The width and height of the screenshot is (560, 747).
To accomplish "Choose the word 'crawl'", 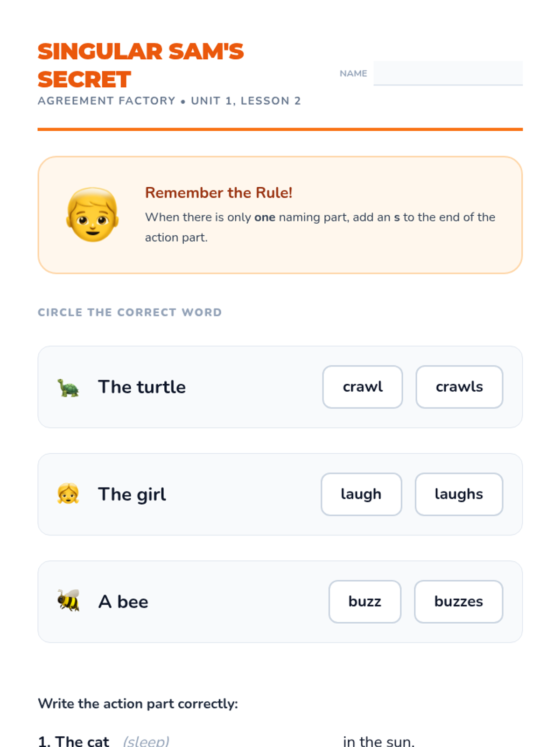I will pyautogui.click(x=363, y=387).
